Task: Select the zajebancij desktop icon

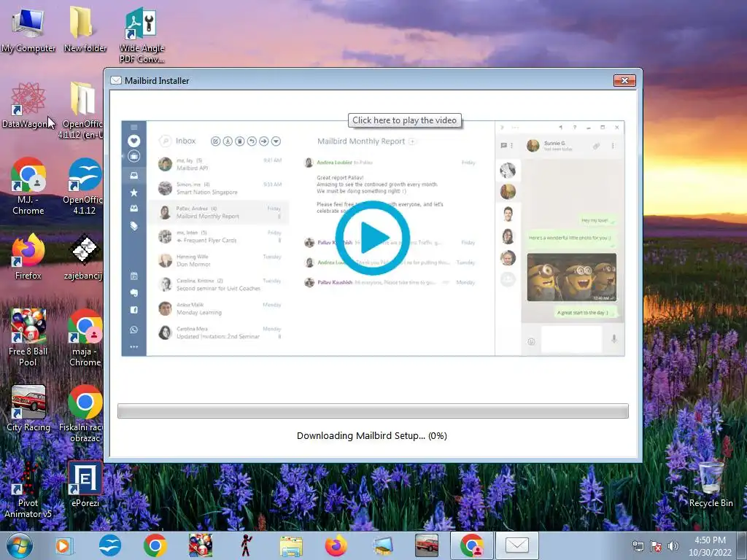Action: (x=83, y=257)
